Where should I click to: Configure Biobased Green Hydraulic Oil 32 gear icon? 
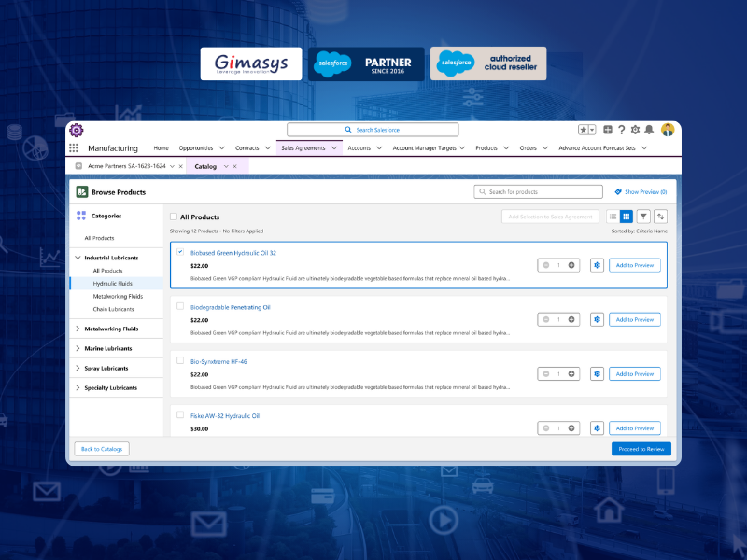click(597, 265)
